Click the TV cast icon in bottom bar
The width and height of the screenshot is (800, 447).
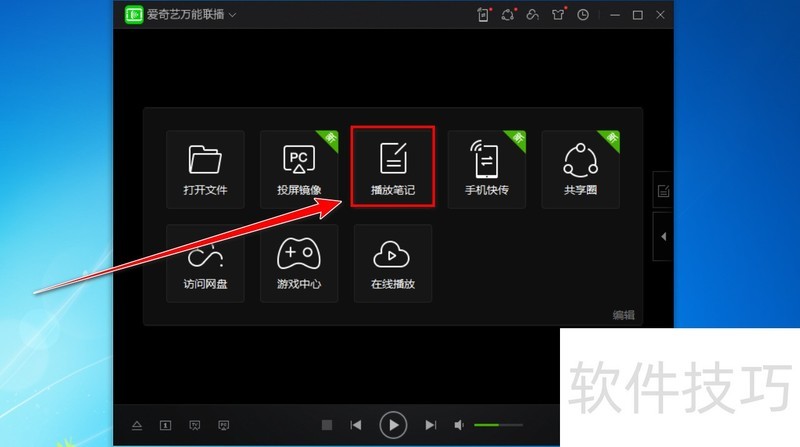(194, 425)
